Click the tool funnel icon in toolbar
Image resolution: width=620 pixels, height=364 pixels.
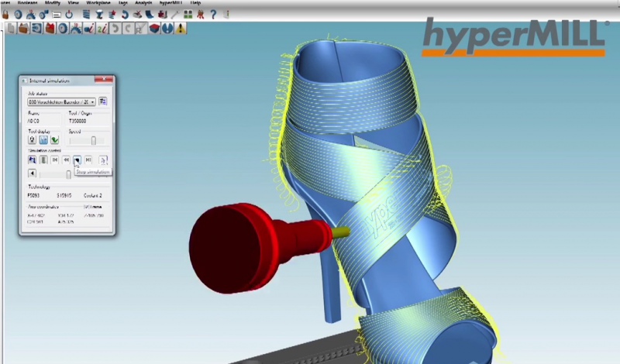(99, 15)
